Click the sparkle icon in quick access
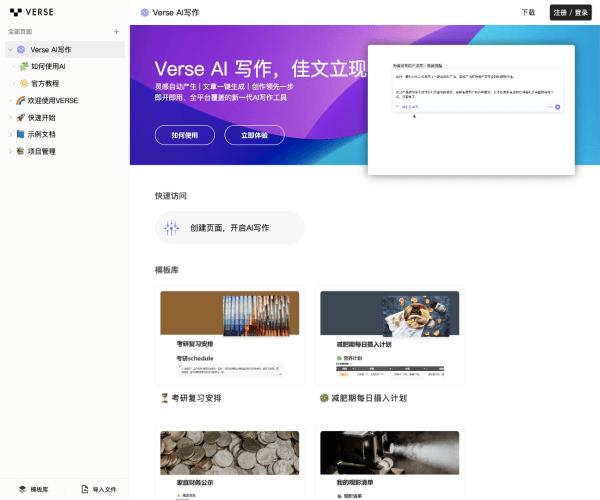 (x=171, y=228)
